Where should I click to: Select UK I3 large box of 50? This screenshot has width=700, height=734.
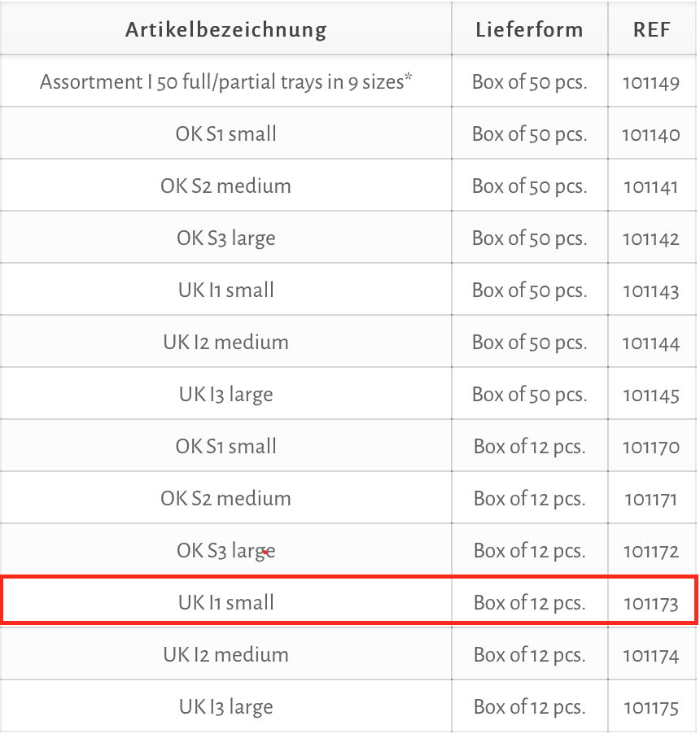(x=348, y=394)
